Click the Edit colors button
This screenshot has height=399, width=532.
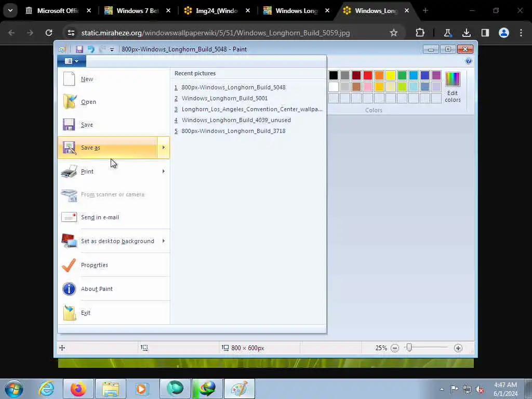tap(453, 87)
